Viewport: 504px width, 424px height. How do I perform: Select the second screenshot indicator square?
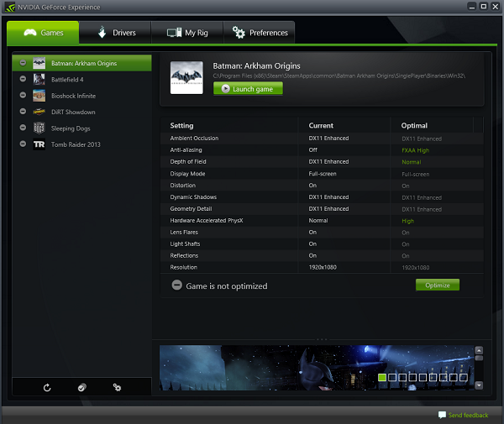(x=393, y=378)
